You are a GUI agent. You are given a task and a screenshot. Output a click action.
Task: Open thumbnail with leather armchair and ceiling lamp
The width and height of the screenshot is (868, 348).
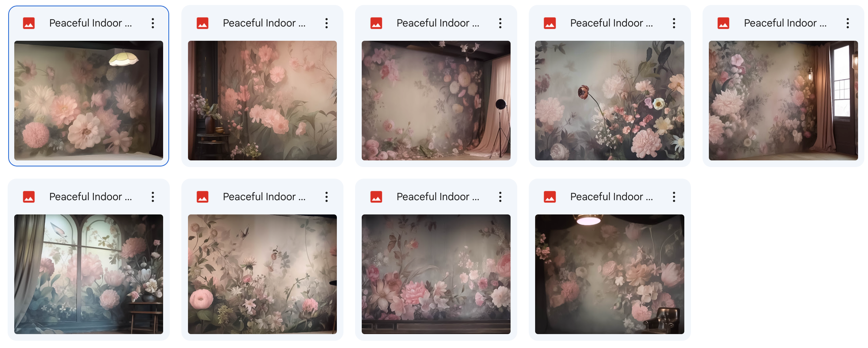(x=609, y=274)
